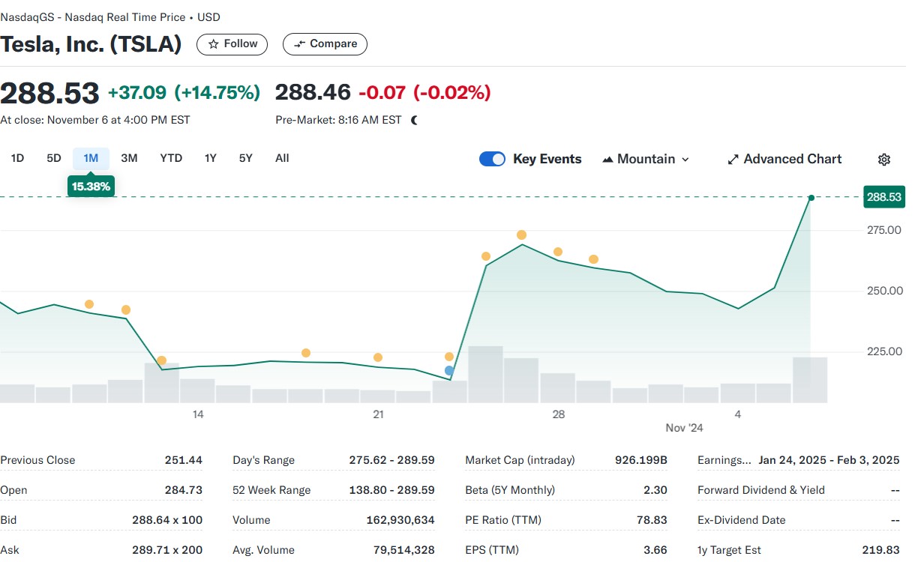Click the blue key event marker
Image resolution: width=924 pixels, height=562 pixels.
448,370
